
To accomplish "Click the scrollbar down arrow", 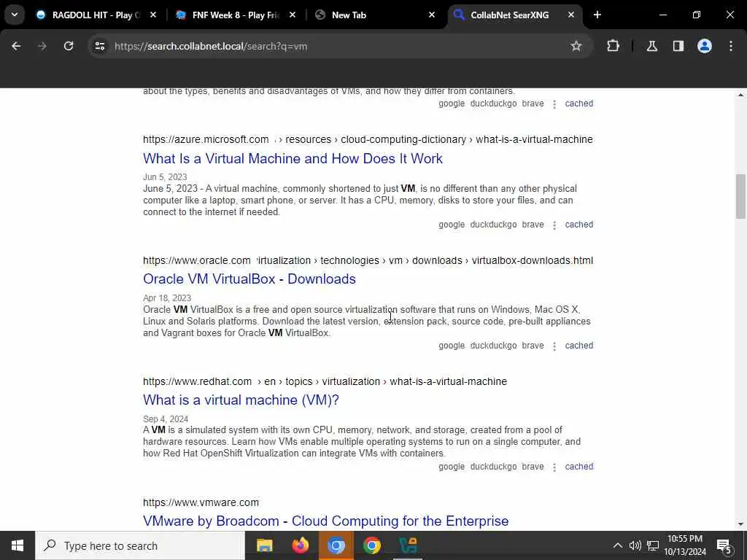I will (740, 524).
